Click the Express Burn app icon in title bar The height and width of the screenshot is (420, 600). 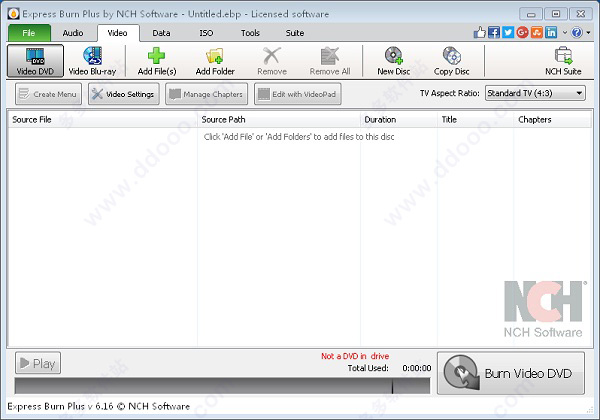(x=13, y=14)
